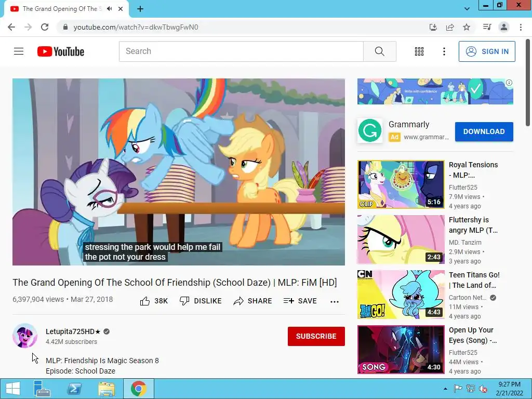Screen dimensions: 532x399
Task: Open the Windows Start button
Action: click(12, 389)
